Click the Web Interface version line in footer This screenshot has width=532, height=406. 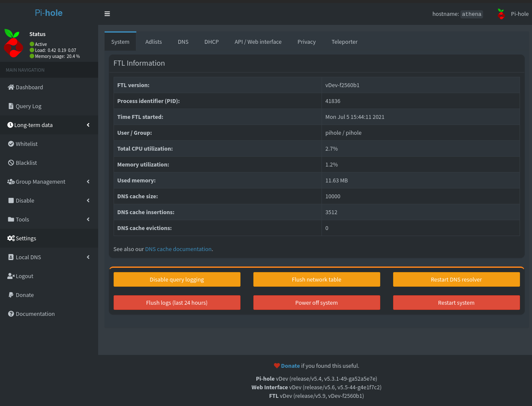click(316, 387)
